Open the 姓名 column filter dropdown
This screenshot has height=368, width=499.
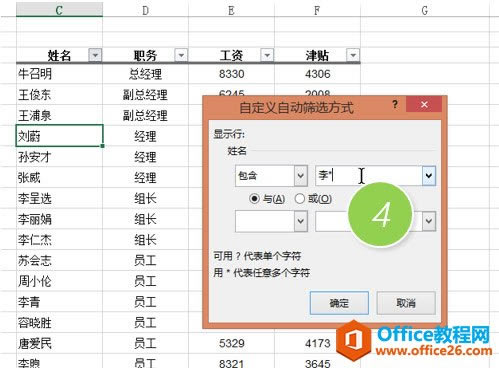(x=95, y=55)
